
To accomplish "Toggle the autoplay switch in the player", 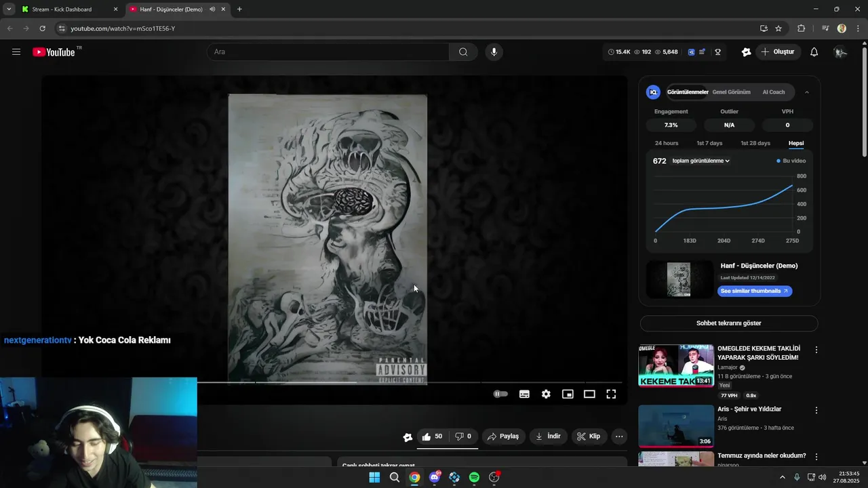I will 500,394.
